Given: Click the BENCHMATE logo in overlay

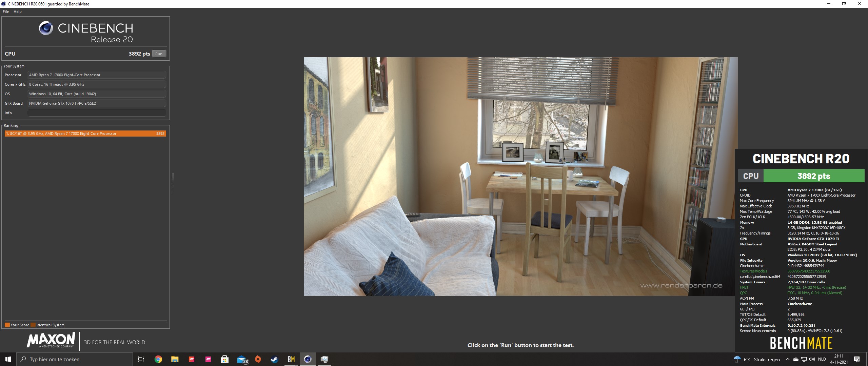Looking at the screenshot, I should pos(801,343).
